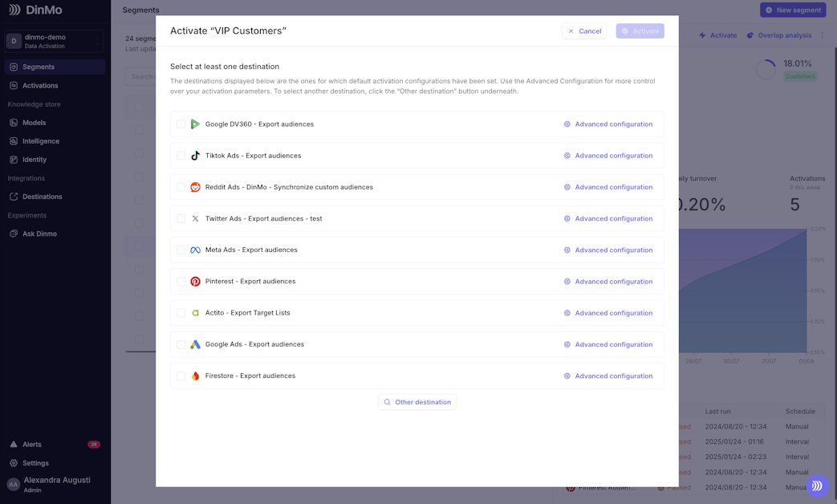
Task: Check the Firestore destination checkbox
Action: pyautogui.click(x=181, y=376)
